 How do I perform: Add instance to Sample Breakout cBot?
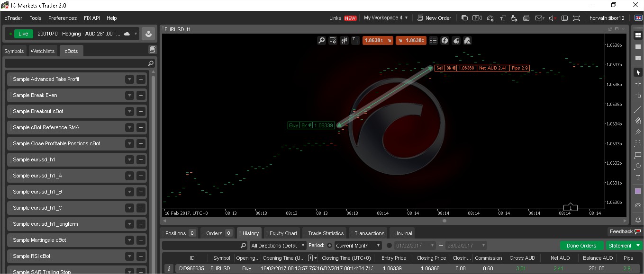click(141, 112)
